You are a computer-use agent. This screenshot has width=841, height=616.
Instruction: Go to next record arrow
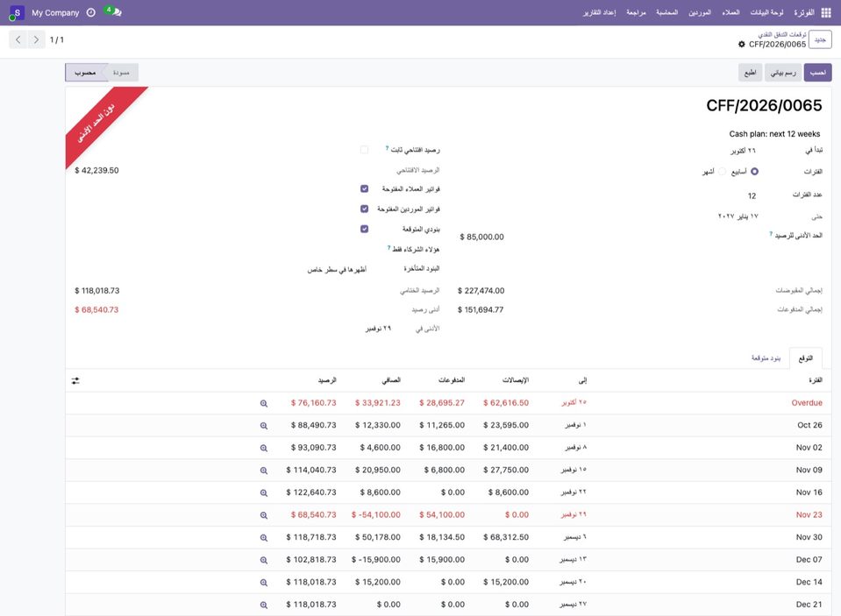[36, 39]
